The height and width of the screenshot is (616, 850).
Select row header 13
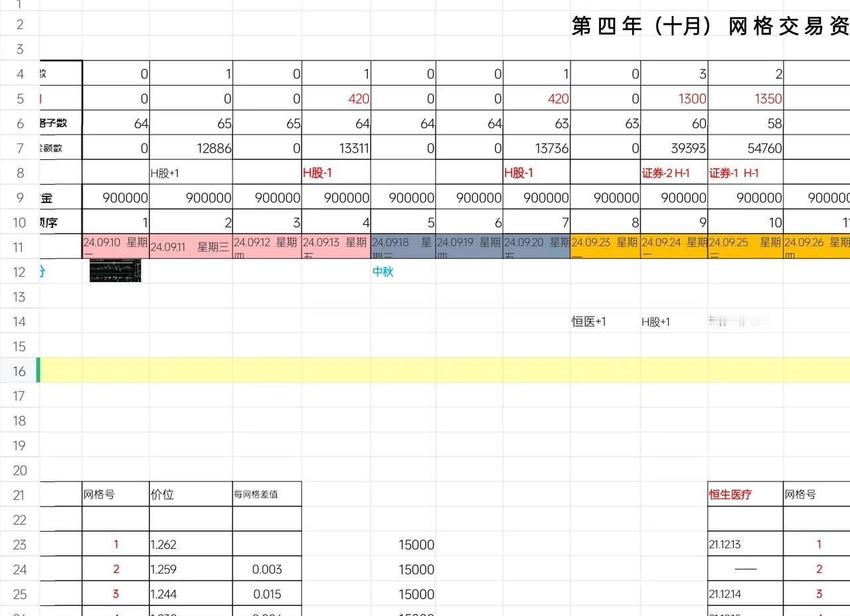pos(19,297)
